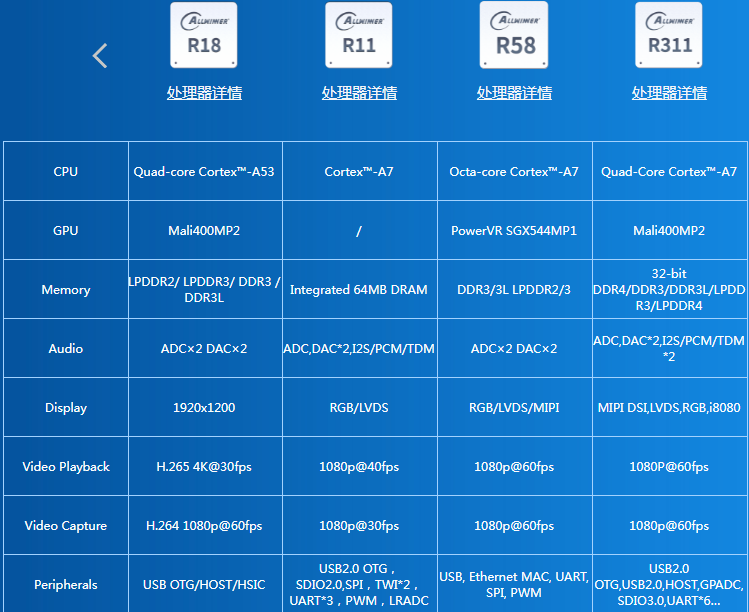Click RGB/LVDS/MIPI display cell
The height and width of the screenshot is (612, 749).
[x=515, y=407]
